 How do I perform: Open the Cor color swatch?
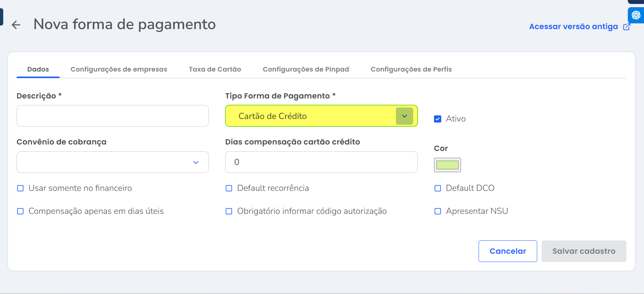coord(447,165)
